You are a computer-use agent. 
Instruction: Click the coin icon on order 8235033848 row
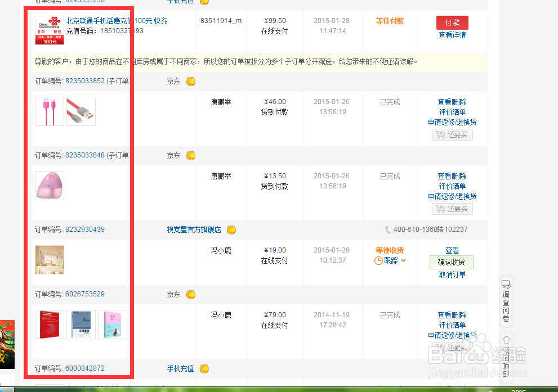coord(191,155)
